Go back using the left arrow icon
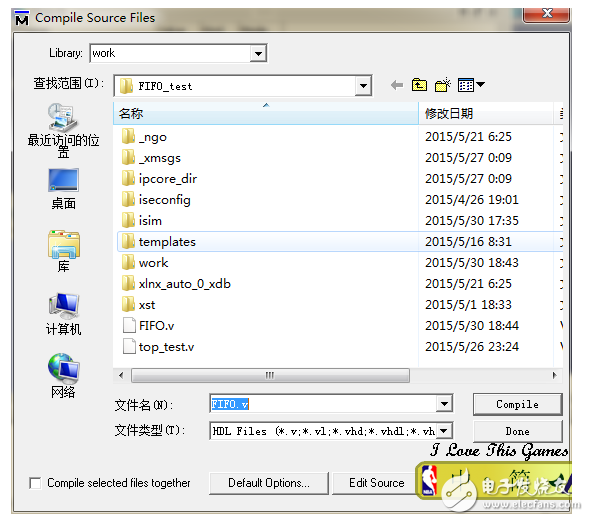The image size is (589, 521). click(x=397, y=85)
